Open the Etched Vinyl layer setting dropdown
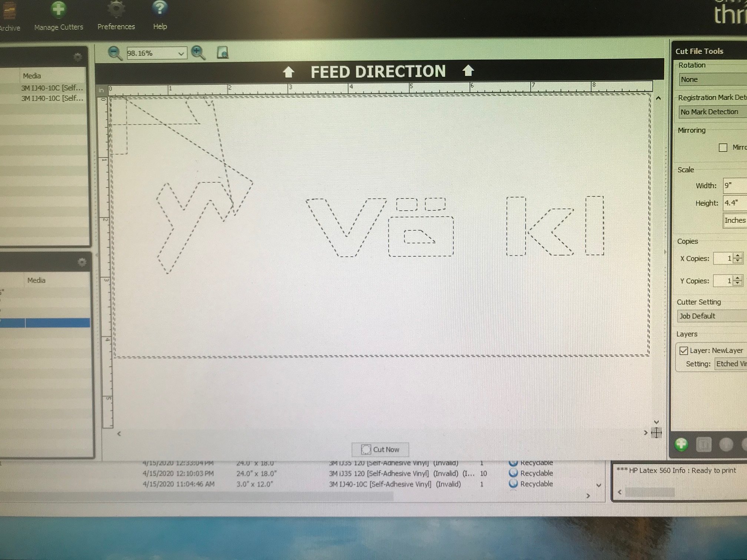The image size is (747, 560). point(731,364)
